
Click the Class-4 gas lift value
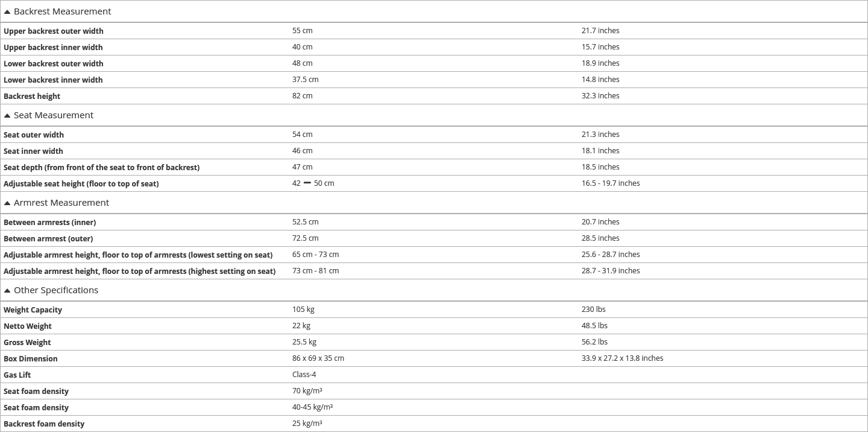pos(304,375)
